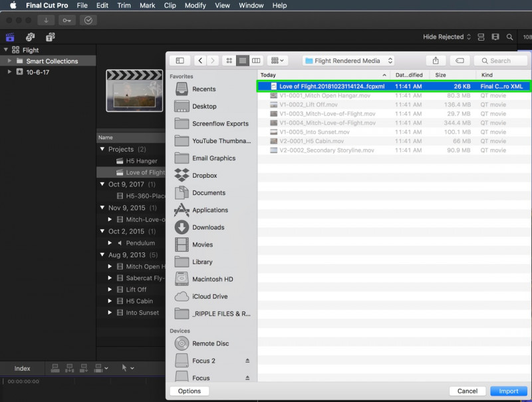Open the Mark menu

click(147, 5)
